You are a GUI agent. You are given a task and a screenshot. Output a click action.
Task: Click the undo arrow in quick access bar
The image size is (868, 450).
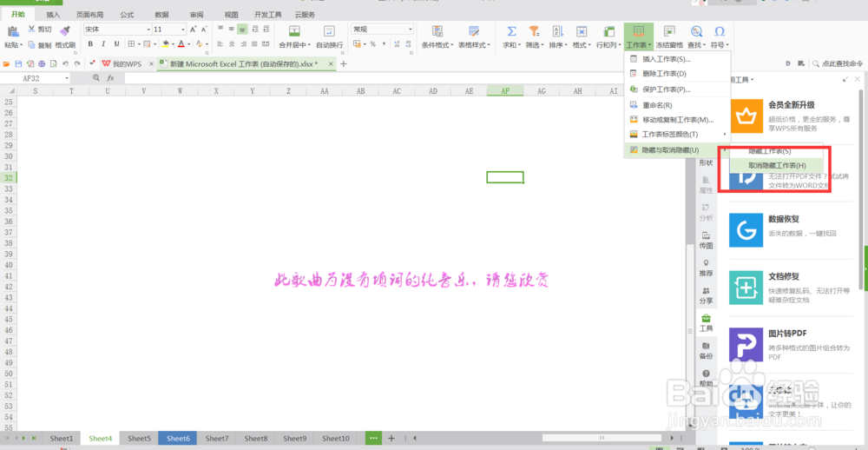[x=65, y=64]
